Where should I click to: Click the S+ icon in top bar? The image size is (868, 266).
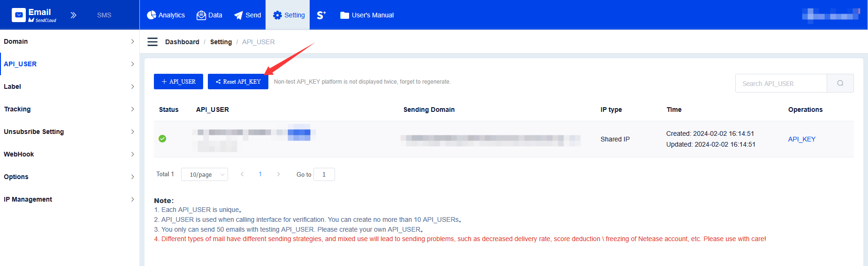[x=321, y=15]
